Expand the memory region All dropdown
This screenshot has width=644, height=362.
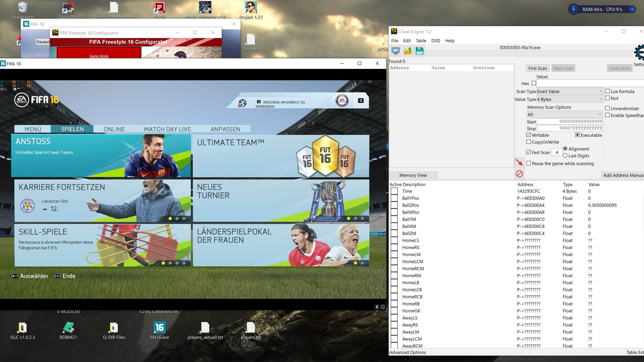pyautogui.click(x=564, y=114)
